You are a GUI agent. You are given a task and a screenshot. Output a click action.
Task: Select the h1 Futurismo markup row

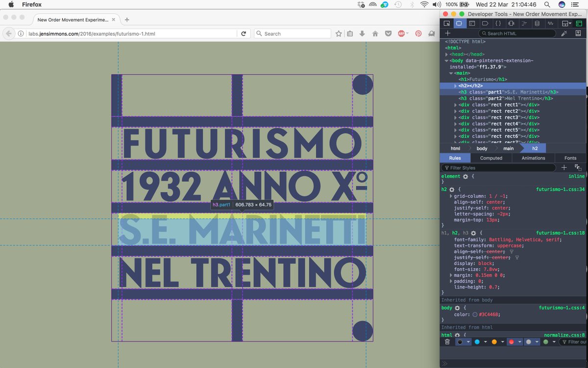point(483,79)
